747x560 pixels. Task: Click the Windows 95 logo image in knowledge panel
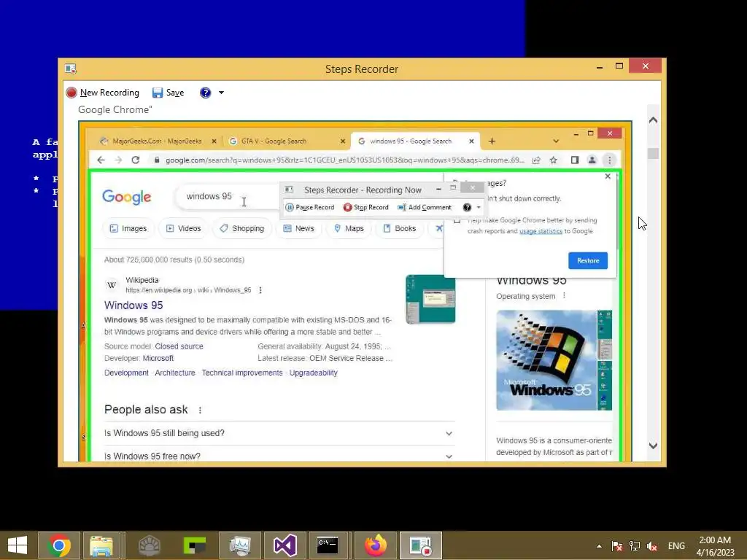(x=546, y=360)
